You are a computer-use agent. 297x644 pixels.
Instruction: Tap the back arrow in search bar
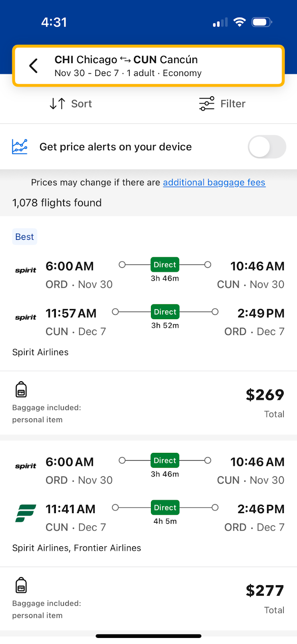(x=34, y=66)
